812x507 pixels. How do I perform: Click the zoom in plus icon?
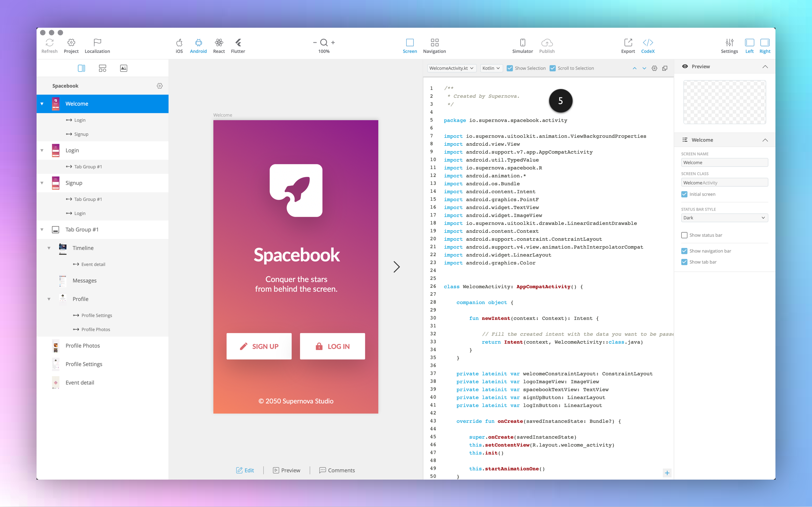pyautogui.click(x=333, y=43)
